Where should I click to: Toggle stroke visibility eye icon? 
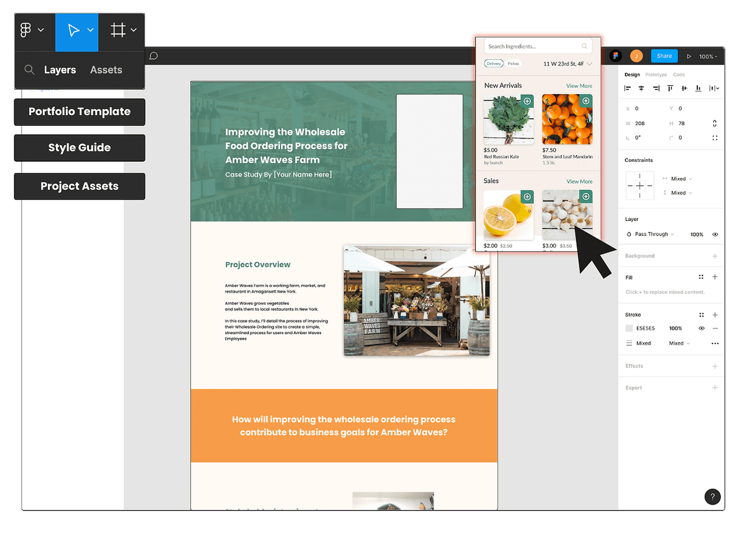click(x=701, y=328)
